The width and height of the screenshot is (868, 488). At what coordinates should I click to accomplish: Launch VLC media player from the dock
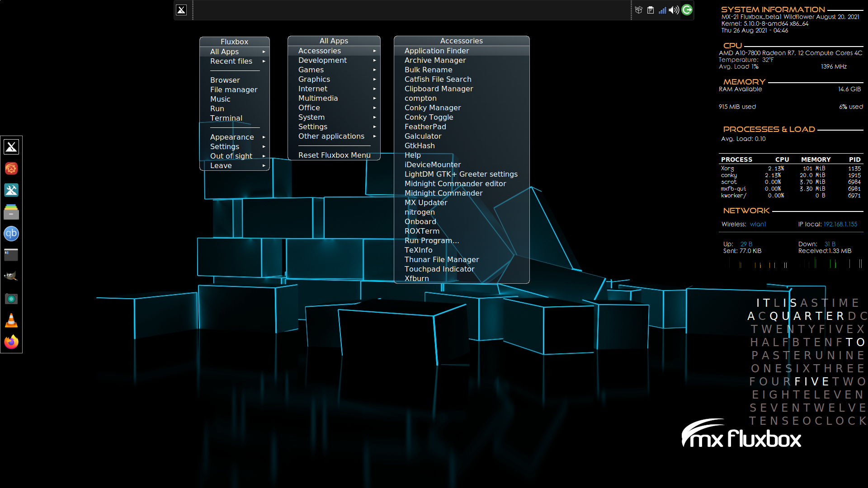point(11,320)
